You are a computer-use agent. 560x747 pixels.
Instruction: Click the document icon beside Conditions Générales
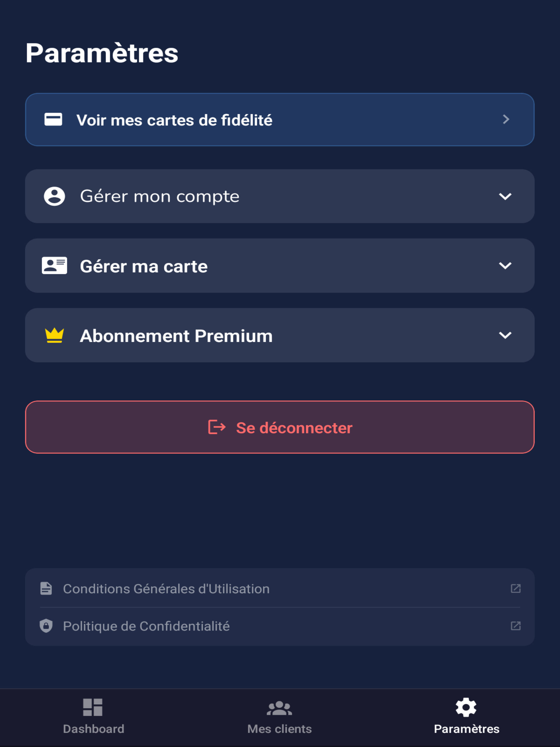(x=46, y=589)
